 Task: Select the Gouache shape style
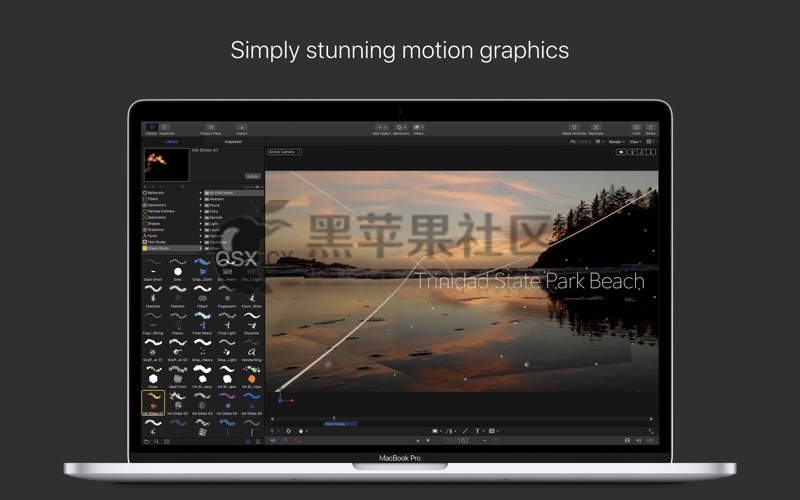pos(252,323)
